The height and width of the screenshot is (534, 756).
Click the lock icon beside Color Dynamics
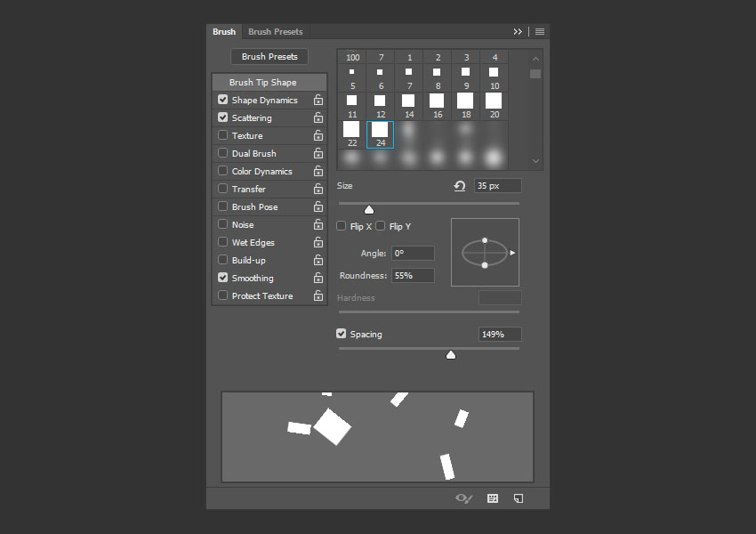coord(318,171)
